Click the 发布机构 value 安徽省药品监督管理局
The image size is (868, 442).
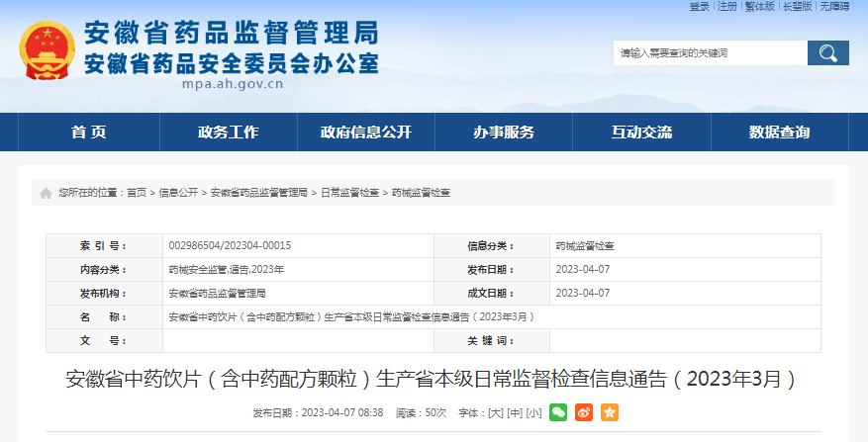(217, 294)
